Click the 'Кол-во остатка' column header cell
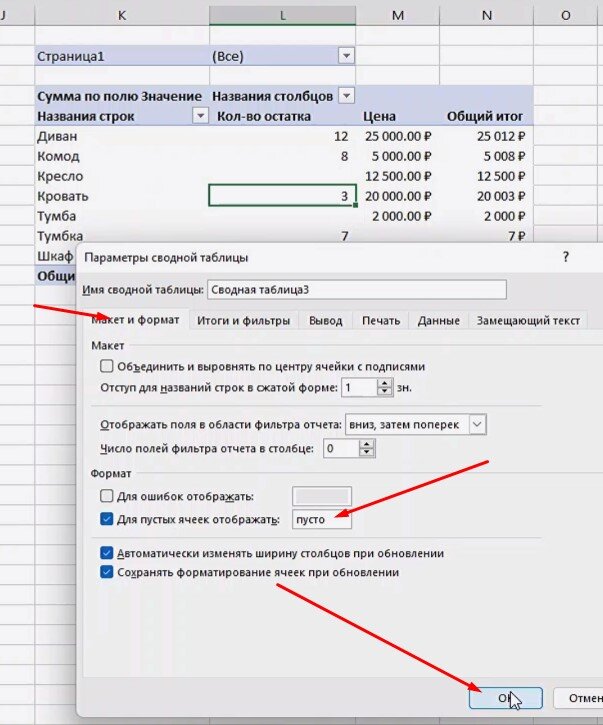 283,116
